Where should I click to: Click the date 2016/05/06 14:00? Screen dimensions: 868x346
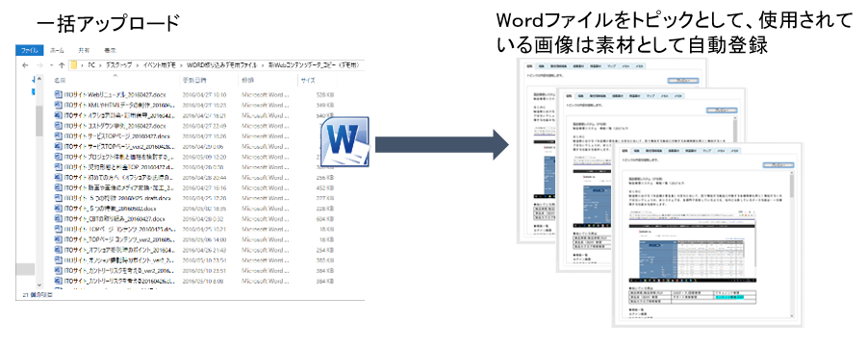click(204, 239)
